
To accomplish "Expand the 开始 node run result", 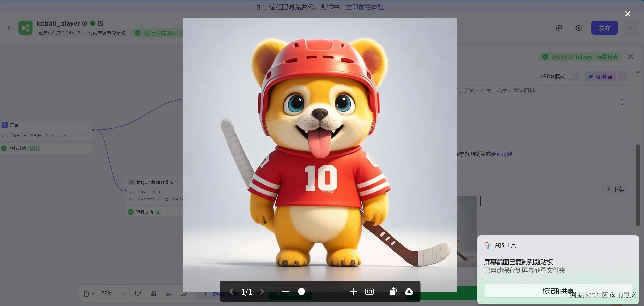I will 88,148.
